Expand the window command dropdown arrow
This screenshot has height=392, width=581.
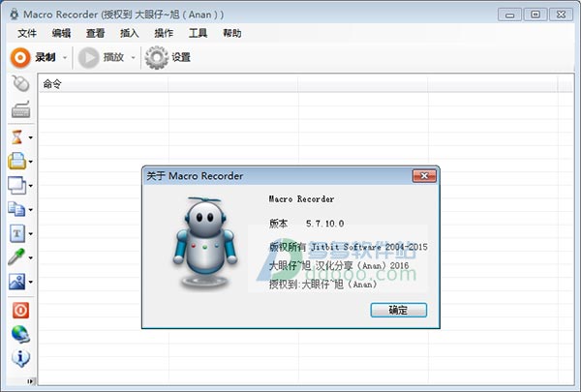pyautogui.click(x=31, y=186)
